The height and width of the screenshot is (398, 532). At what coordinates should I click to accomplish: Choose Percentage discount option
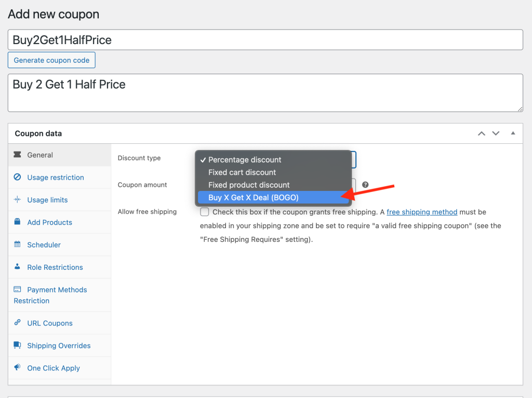(x=273, y=160)
